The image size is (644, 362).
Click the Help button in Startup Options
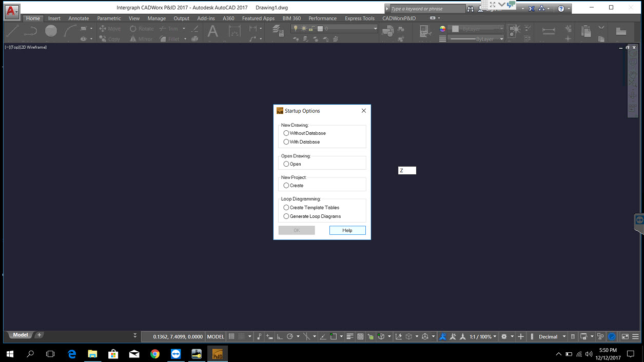click(347, 230)
